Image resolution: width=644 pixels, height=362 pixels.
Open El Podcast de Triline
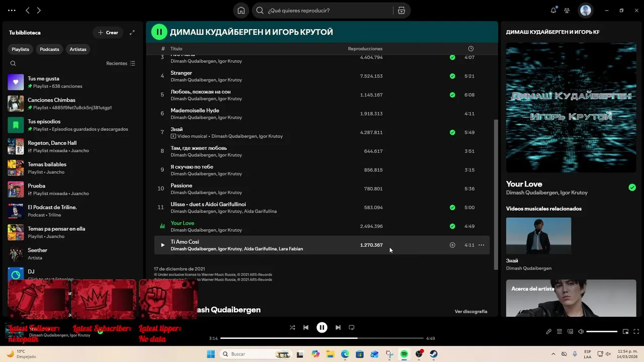[73, 211]
